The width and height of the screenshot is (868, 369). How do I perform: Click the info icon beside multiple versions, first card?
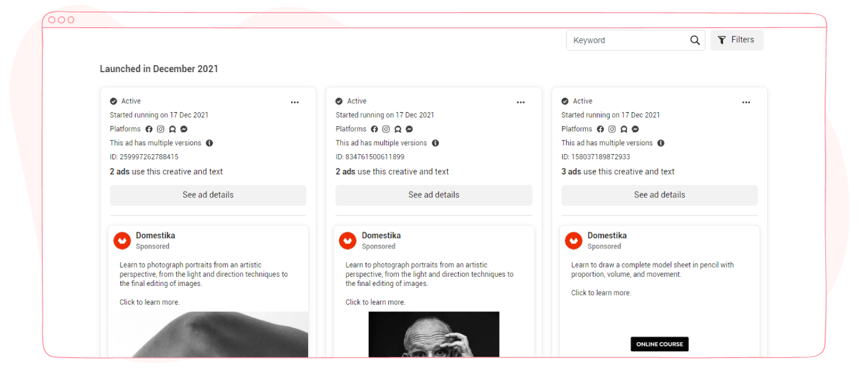point(210,143)
